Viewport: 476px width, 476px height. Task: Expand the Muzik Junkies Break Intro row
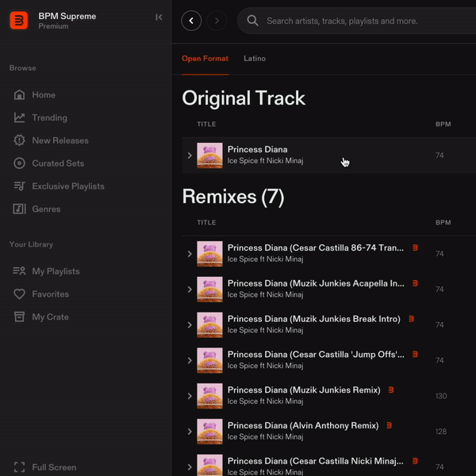point(190,324)
